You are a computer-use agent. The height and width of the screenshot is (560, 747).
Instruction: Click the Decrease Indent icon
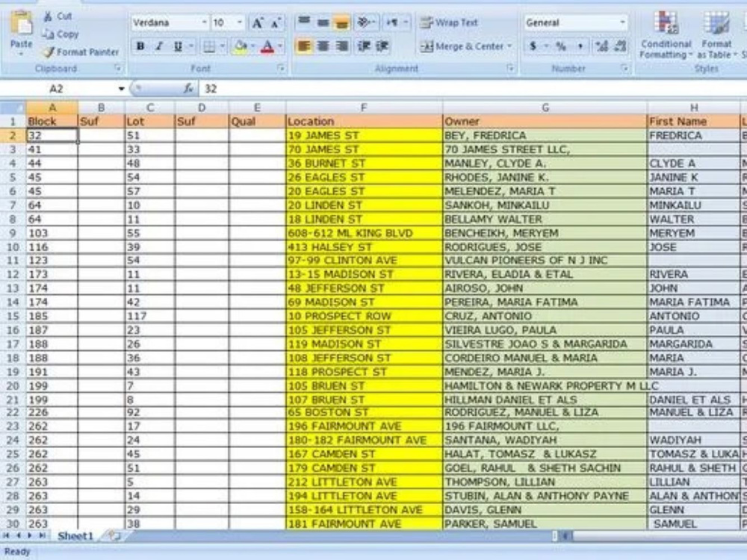coord(364,46)
